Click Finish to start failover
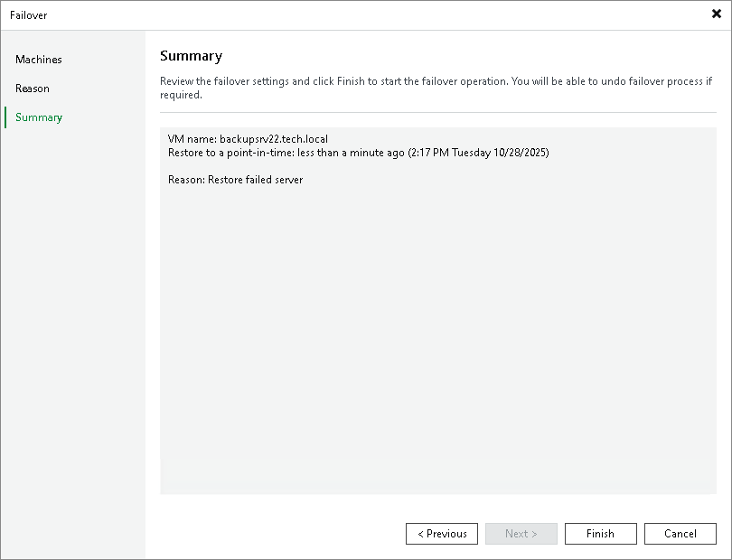 click(x=600, y=534)
